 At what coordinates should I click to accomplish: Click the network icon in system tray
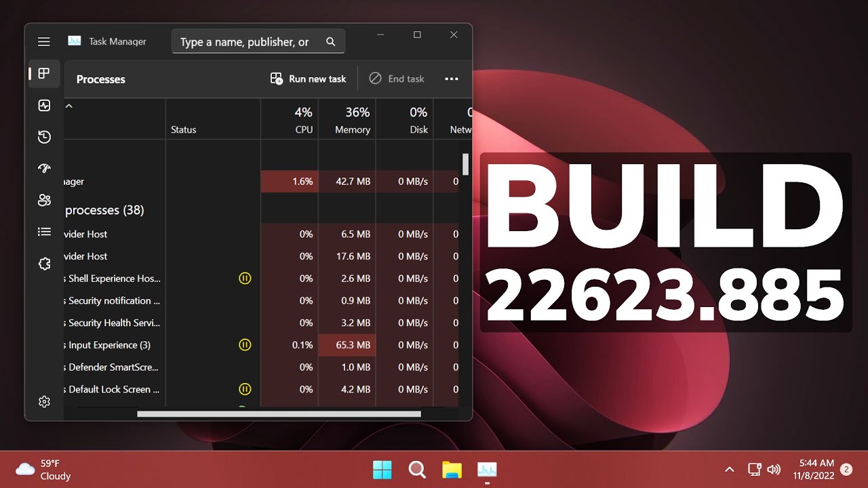754,469
